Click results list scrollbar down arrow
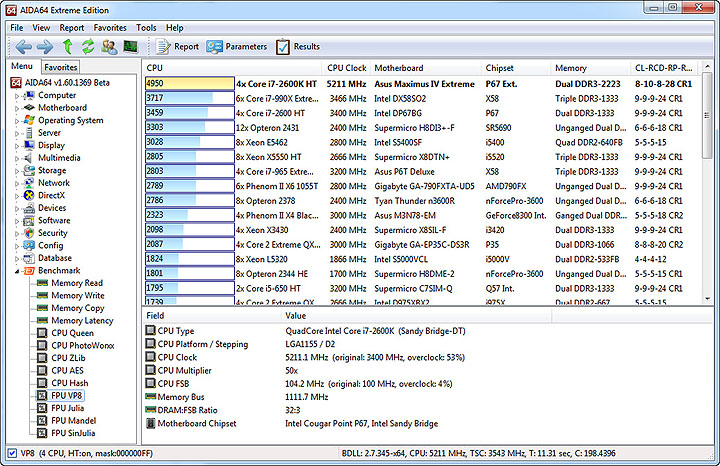Screen dimensions: 720x466 [708, 298]
